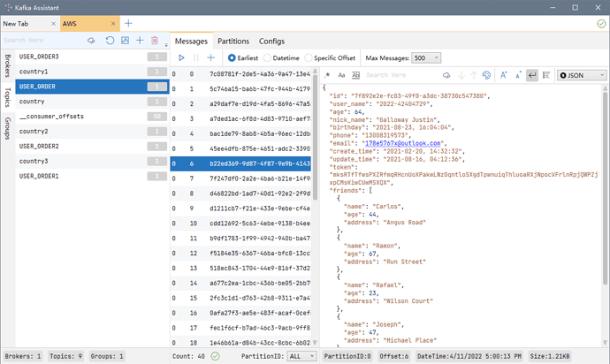Select the Earliest radio button
Screen dimensions: 610x364
point(233,57)
